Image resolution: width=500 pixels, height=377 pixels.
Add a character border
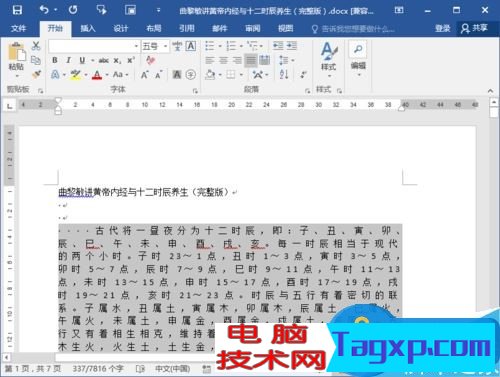pos(191,46)
